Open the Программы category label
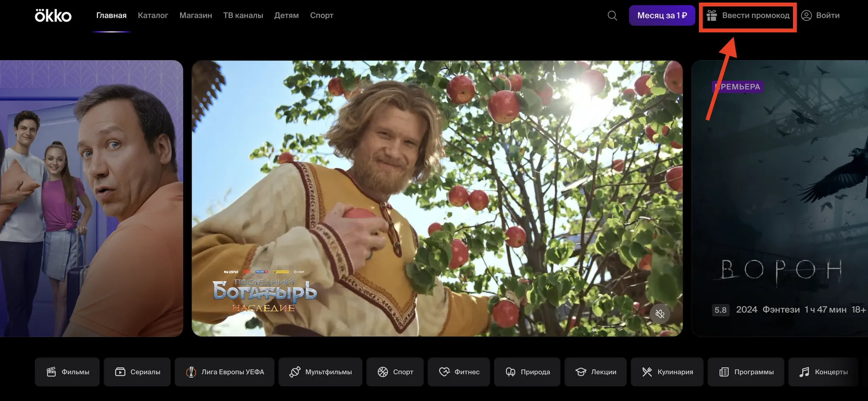This screenshot has width=868, height=401. [x=754, y=372]
